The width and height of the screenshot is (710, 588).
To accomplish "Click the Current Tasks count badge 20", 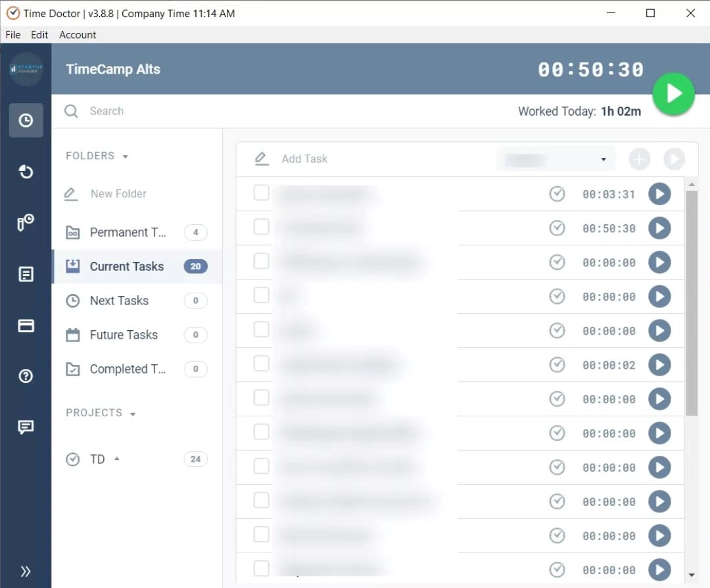I will point(196,266).
